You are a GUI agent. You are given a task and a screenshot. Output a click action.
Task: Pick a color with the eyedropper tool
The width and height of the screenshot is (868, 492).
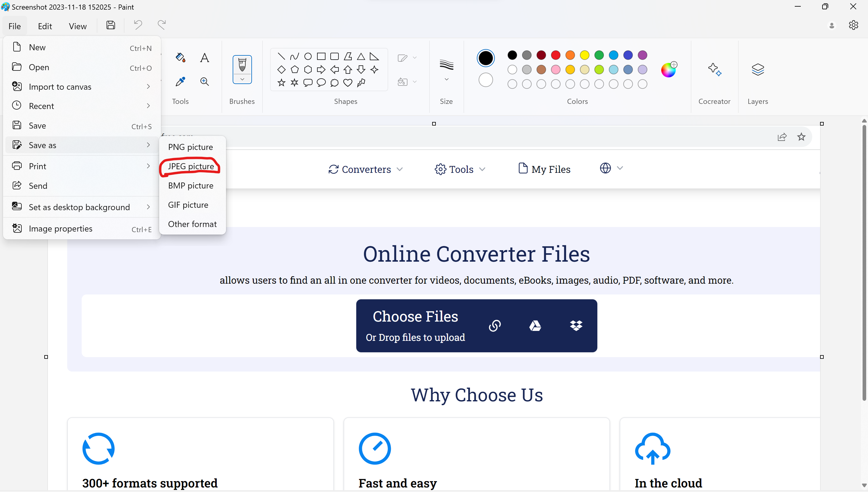[x=181, y=81]
